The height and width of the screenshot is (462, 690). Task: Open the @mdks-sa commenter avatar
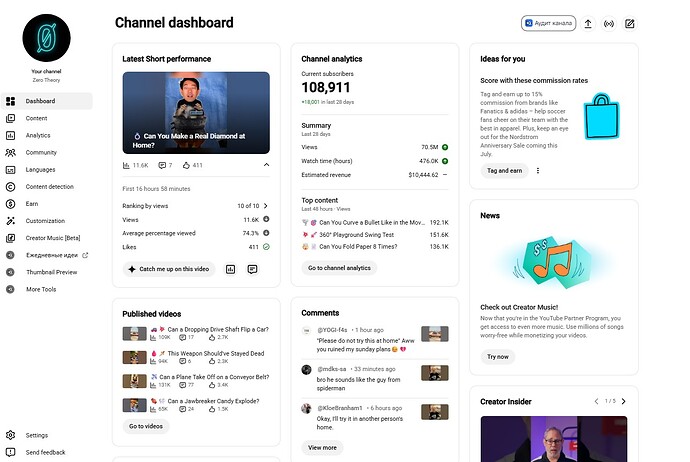coord(306,370)
